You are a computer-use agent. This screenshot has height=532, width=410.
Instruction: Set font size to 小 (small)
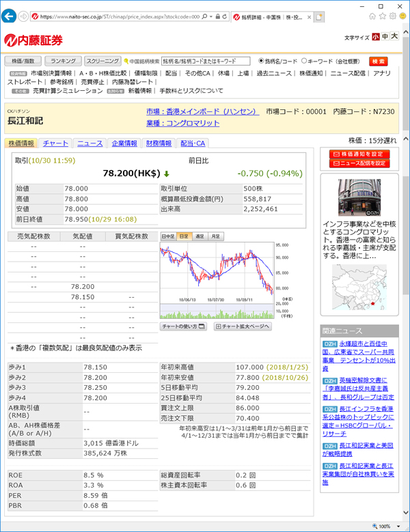(x=376, y=37)
